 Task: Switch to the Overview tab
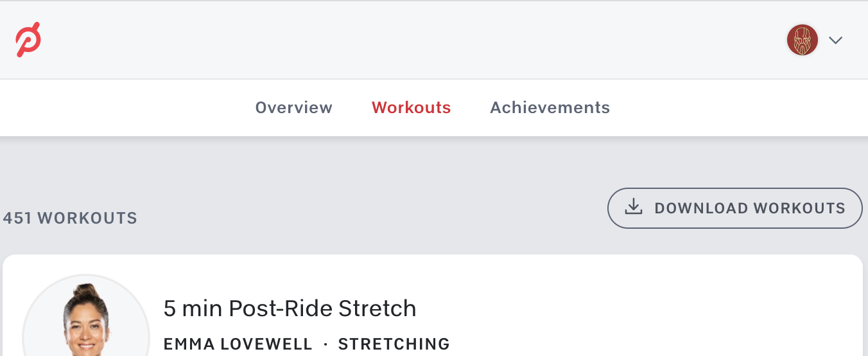[x=294, y=107]
